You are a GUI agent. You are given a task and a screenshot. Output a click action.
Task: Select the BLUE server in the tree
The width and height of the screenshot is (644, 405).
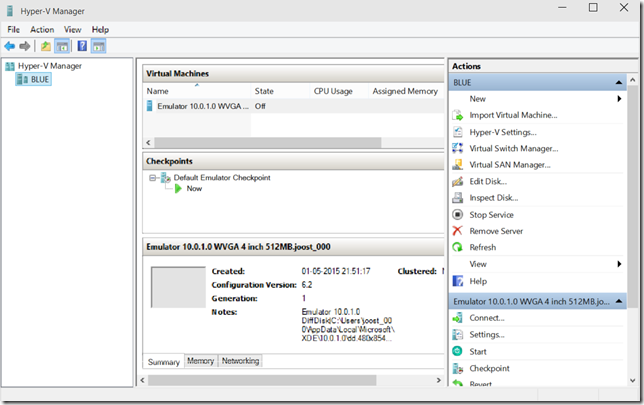[x=34, y=79]
